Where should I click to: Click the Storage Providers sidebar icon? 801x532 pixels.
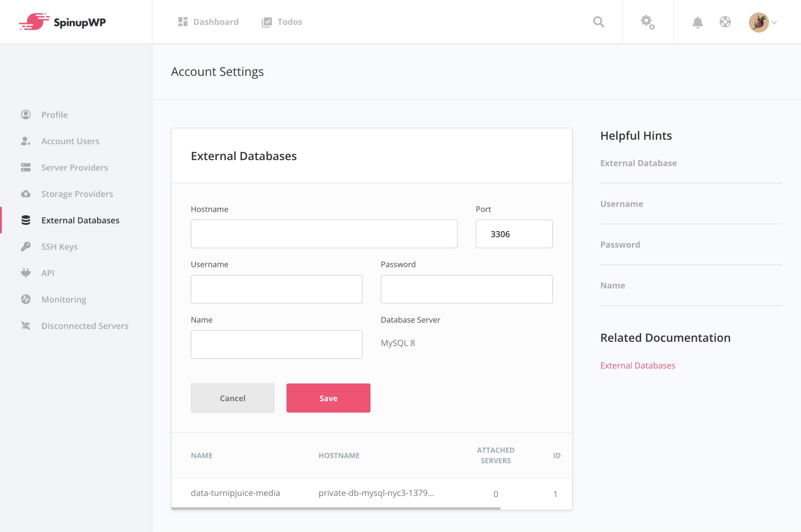[x=26, y=193]
